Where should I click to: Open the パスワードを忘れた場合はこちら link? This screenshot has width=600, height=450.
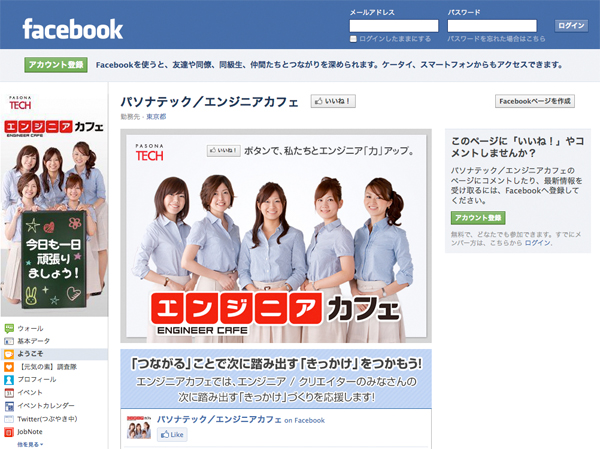tap(497, 39)
